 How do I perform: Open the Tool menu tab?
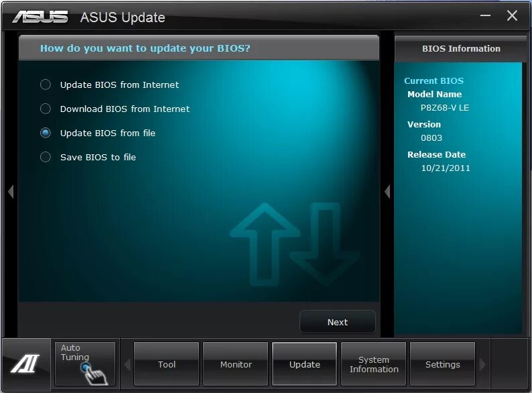167,364
